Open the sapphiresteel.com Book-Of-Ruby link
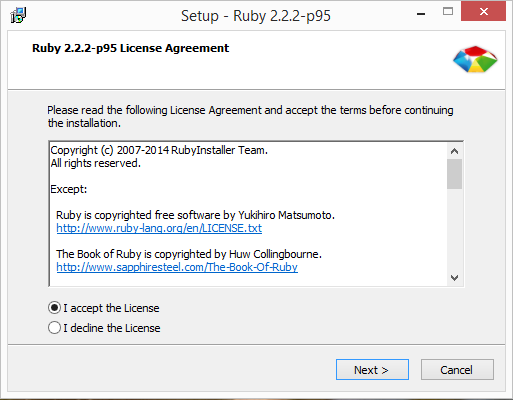The width and height of the screenshot is (513, 400). (177, 267)
